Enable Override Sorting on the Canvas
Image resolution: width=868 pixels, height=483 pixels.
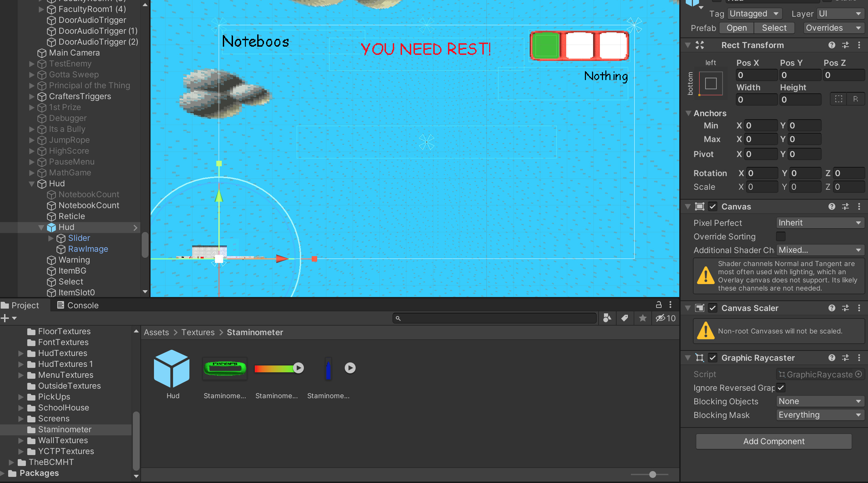pyautogui.click(x=780, y=236)
